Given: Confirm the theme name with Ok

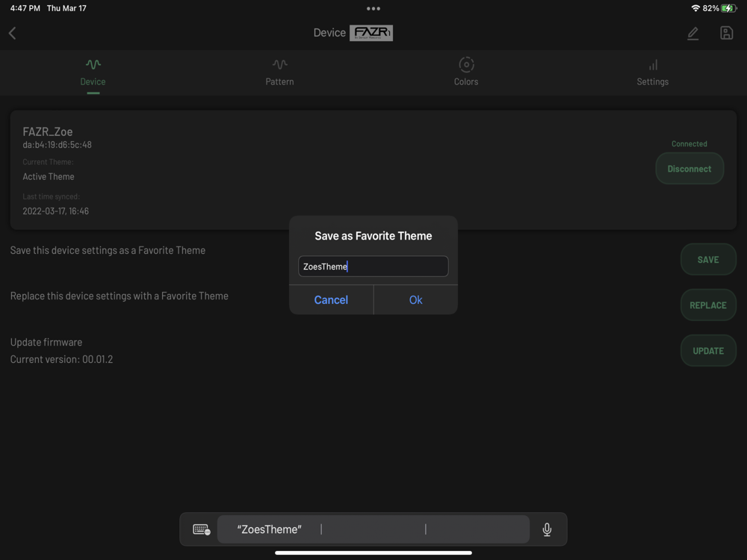Looking at the screenshot, I should tap(416, 300).
